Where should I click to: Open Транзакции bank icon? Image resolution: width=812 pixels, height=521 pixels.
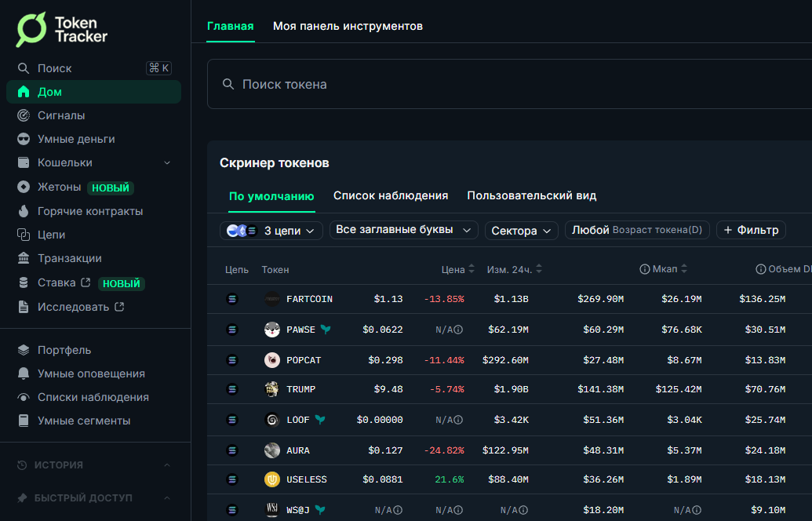pos(24,258)
